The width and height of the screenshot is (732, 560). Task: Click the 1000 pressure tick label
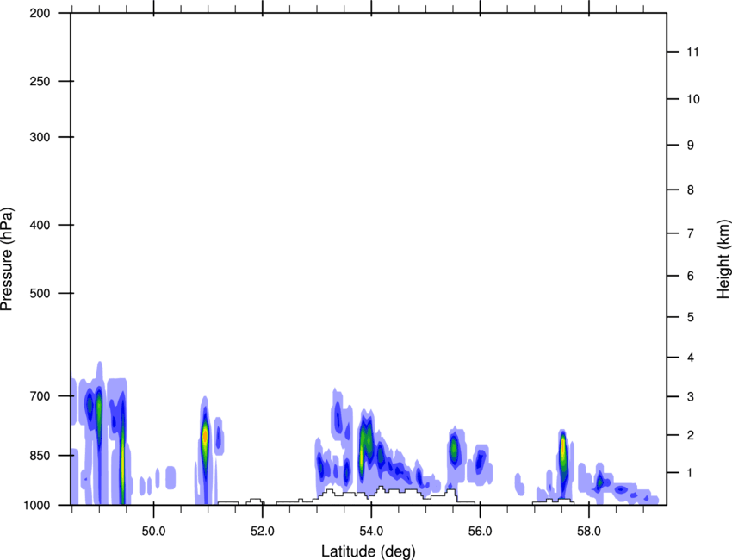pyautogui.click(x=36, y=505)
